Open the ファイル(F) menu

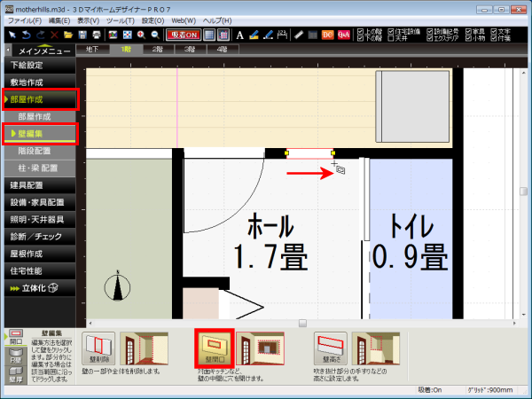(30, 19)
